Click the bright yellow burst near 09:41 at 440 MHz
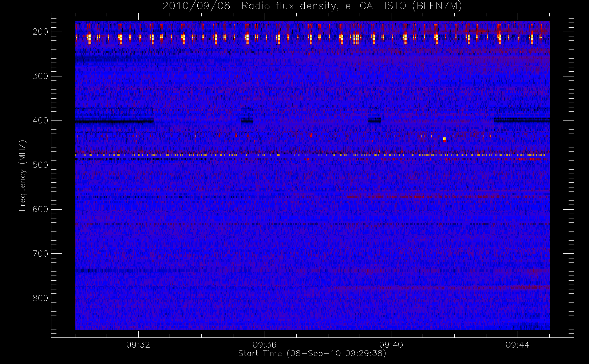This screenshot has height=364, width=589. click(x=444, y=139)
